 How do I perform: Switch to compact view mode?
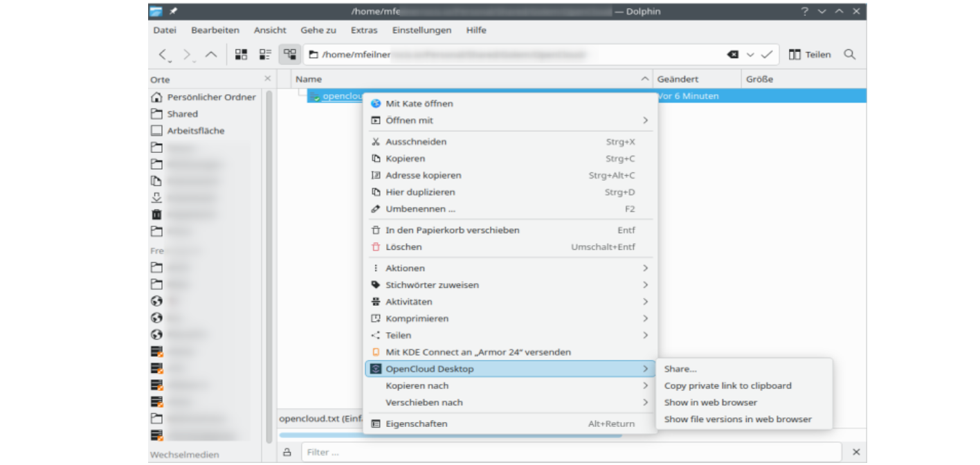tap(265, 55)
